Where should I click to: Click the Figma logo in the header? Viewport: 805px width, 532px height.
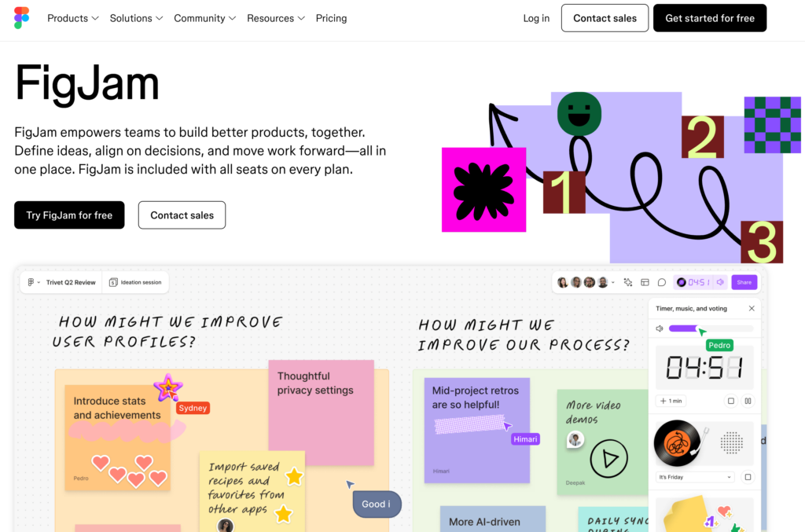[x=21, y=18]
